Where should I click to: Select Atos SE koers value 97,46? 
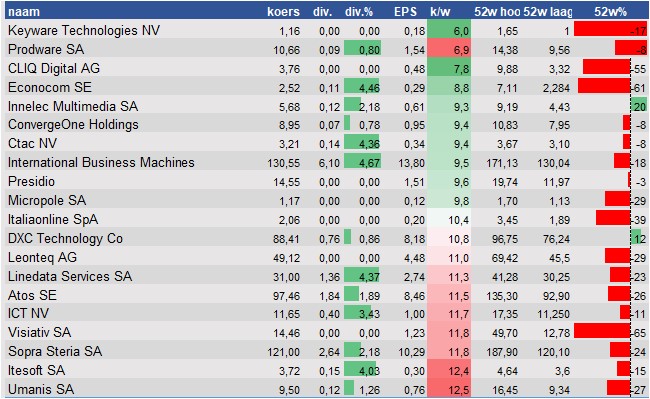(x=286, y=296)
